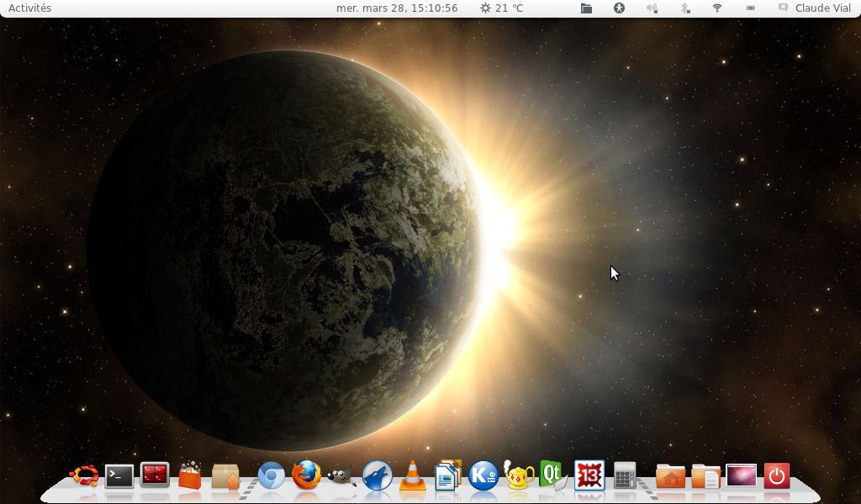Click the Ubuntu logo in the dock
The image size is (861, 504).
[84, 475]
